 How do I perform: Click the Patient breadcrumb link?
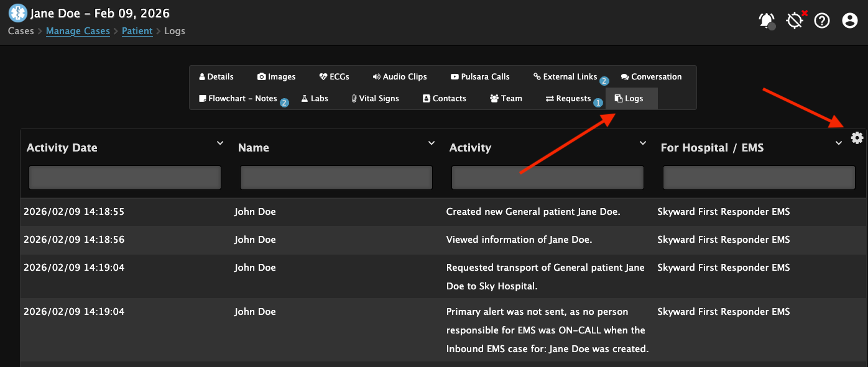tap(137, 31)
